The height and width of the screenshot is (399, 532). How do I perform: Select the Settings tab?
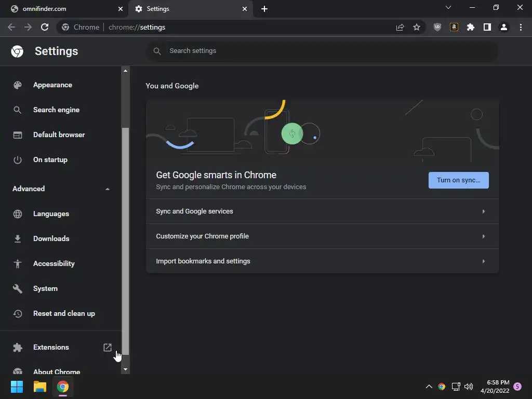click(191, 9)
